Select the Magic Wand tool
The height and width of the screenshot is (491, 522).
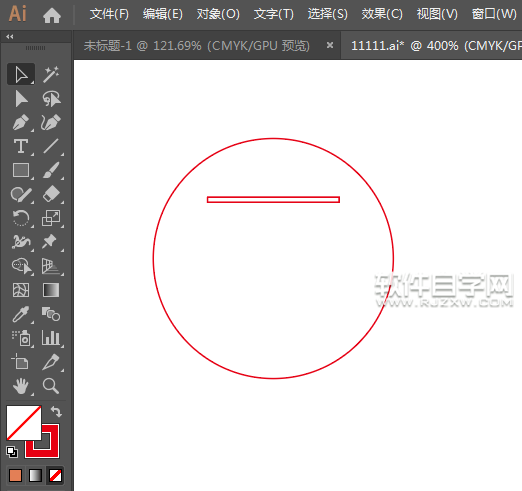pyautogui.click(x=51, y=74)
